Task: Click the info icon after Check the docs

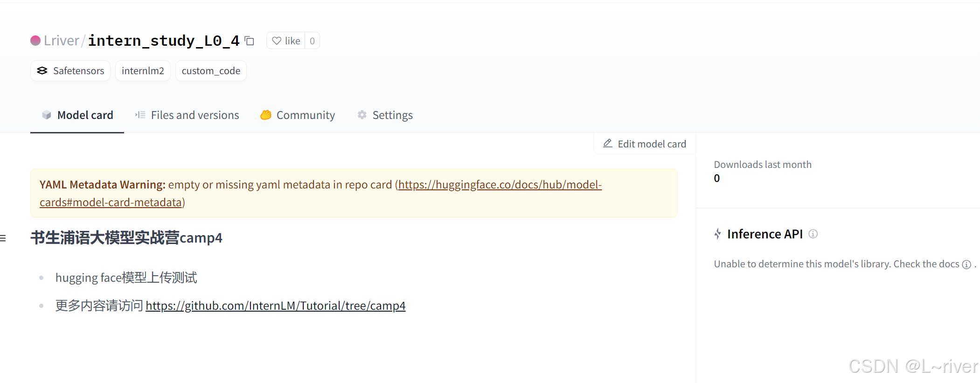Action: tap(966, 265)
